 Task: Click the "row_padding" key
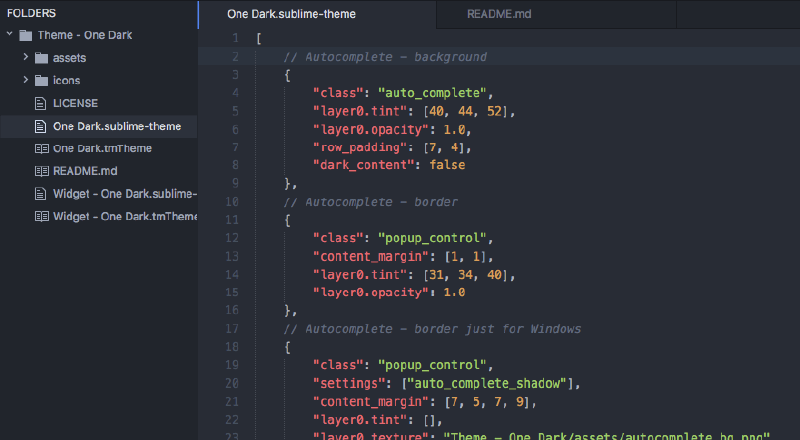[360, 147]
